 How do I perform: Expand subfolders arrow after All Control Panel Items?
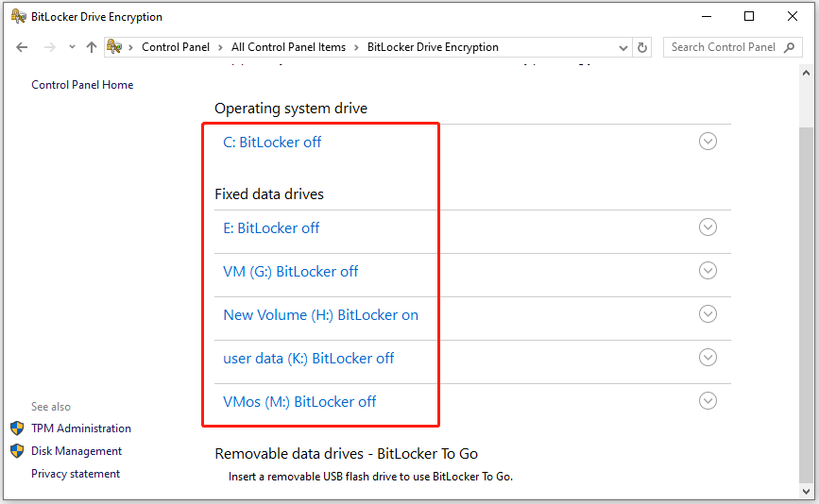point(356,47)
